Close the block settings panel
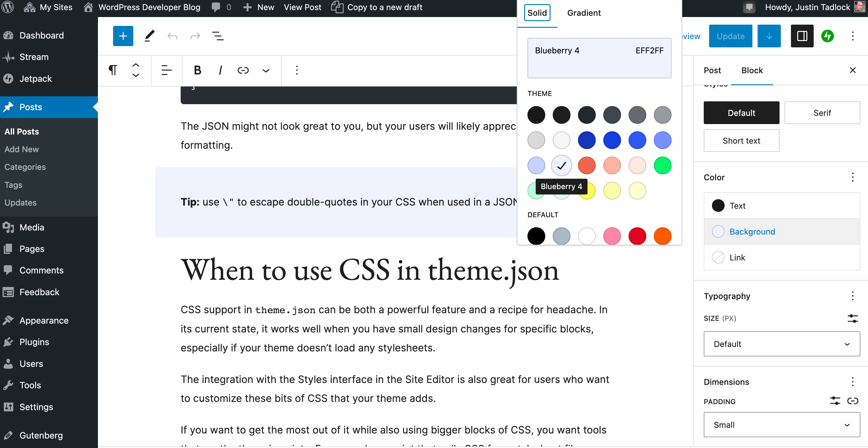This screenshot has height=448, width=868. (x=853, y=70)
